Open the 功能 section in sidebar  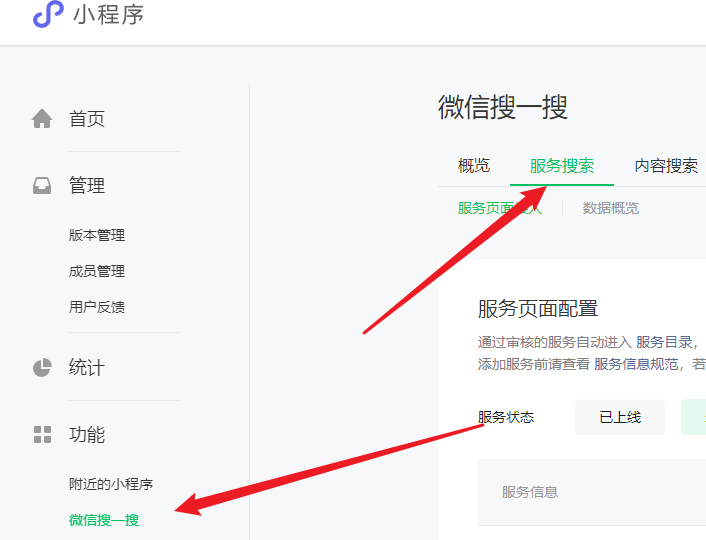[87, 435]
